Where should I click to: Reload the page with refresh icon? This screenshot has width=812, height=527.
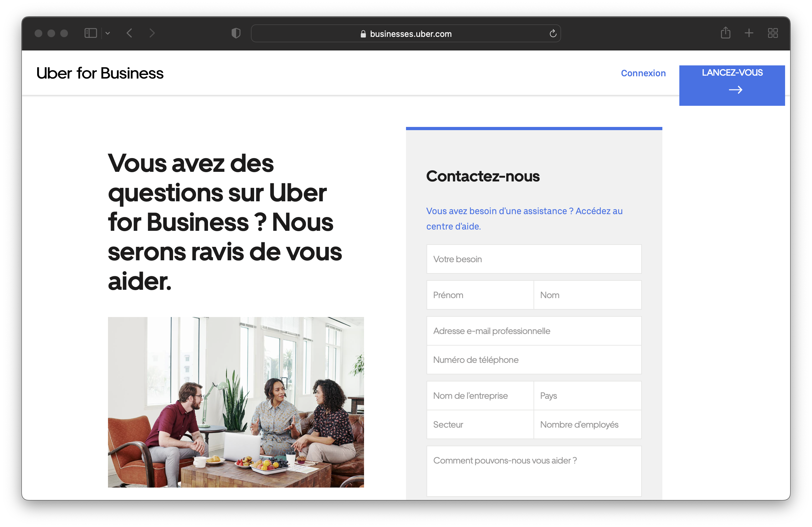553,33
